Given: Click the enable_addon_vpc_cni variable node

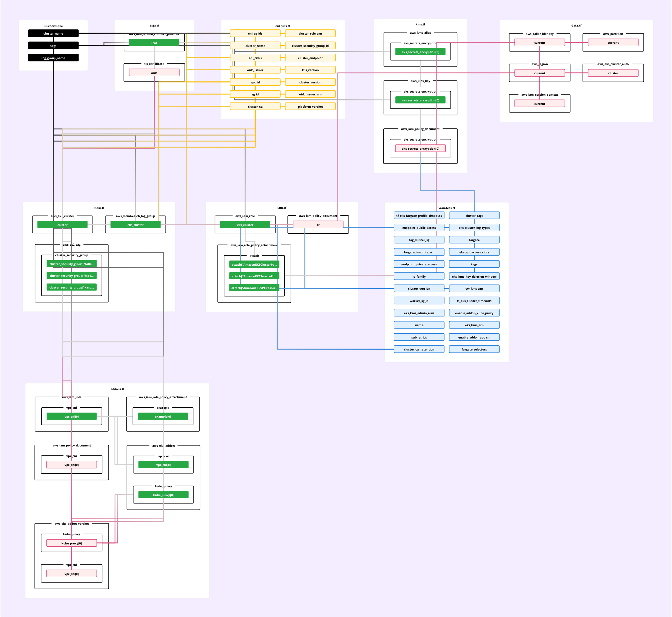Looking at the screenshot, I should coord(474,337).
